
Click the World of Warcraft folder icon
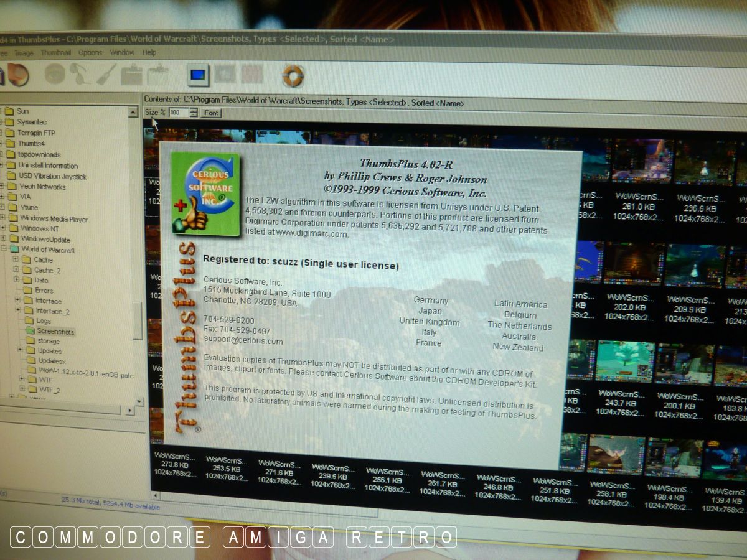(x=14, y=250)
